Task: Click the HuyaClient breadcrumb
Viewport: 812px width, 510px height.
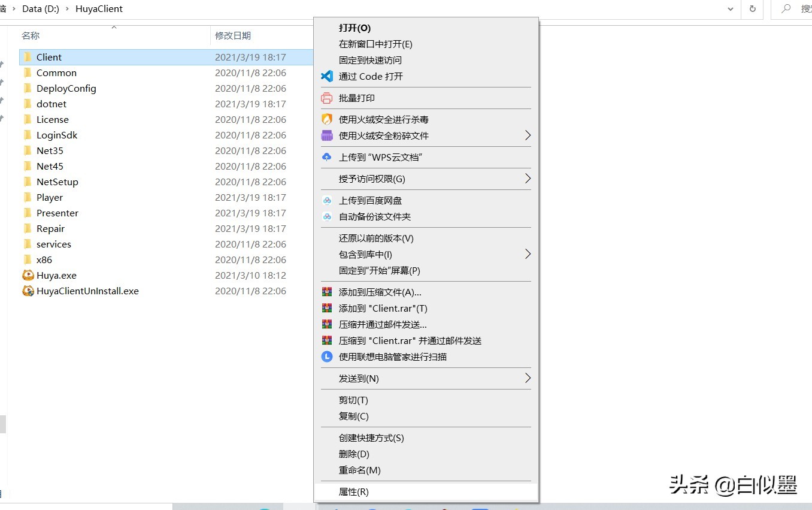Action: coord(99,9)
